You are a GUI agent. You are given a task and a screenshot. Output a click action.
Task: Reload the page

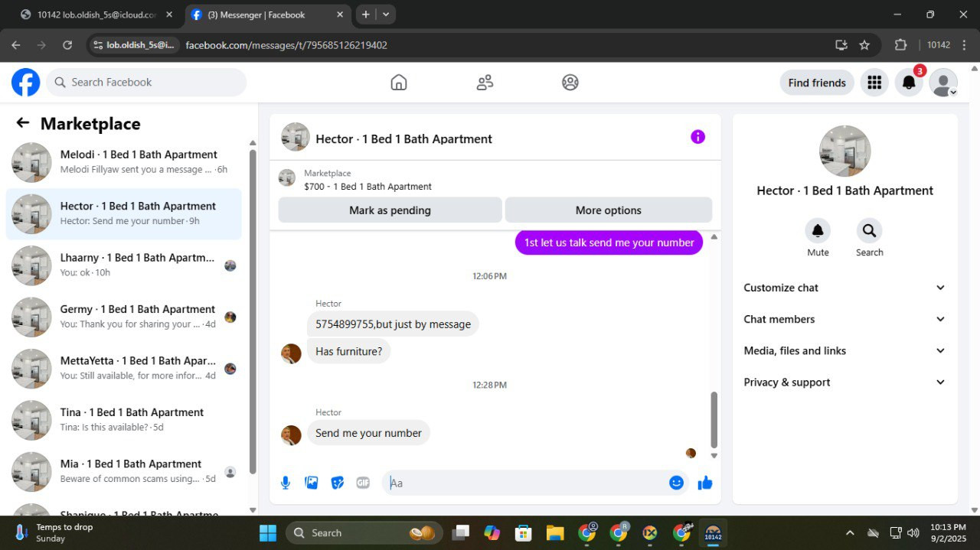tap(67, 45)
